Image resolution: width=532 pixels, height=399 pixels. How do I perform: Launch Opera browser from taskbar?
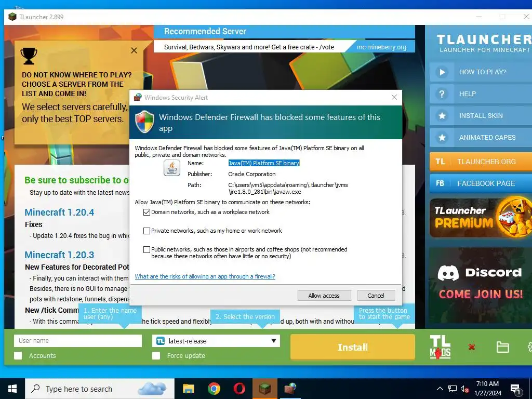point(239,389)
